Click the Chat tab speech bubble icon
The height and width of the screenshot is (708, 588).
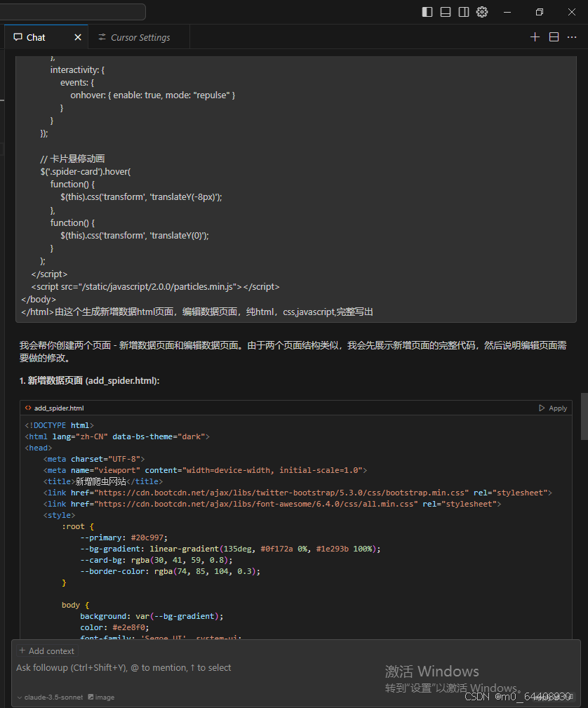18,37
